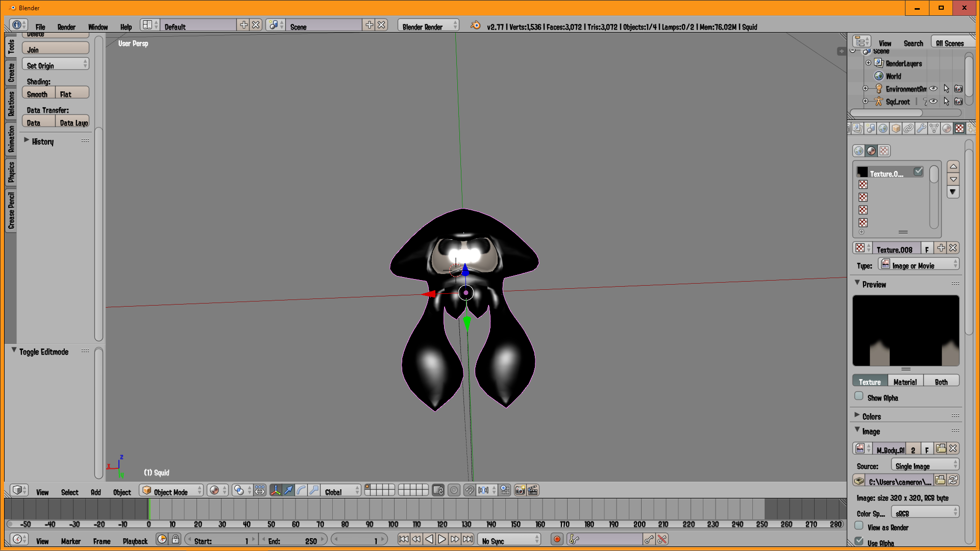Click the Object properties cube tab
Image resolution: width=980 pixels, height=551 pixels.
896,129
